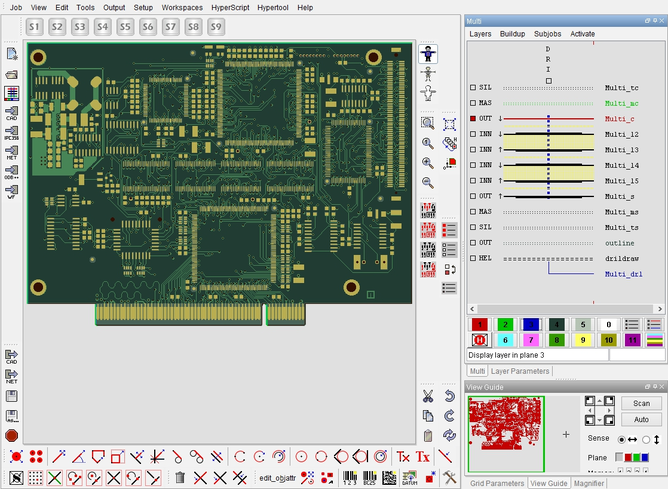Open the Job menu
Viewport: 668px width, 489px height.
tap(16, 7)
